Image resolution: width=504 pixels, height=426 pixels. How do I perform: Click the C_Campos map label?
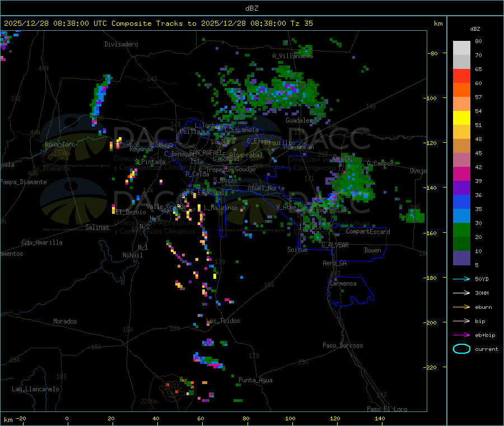point(381,163)
